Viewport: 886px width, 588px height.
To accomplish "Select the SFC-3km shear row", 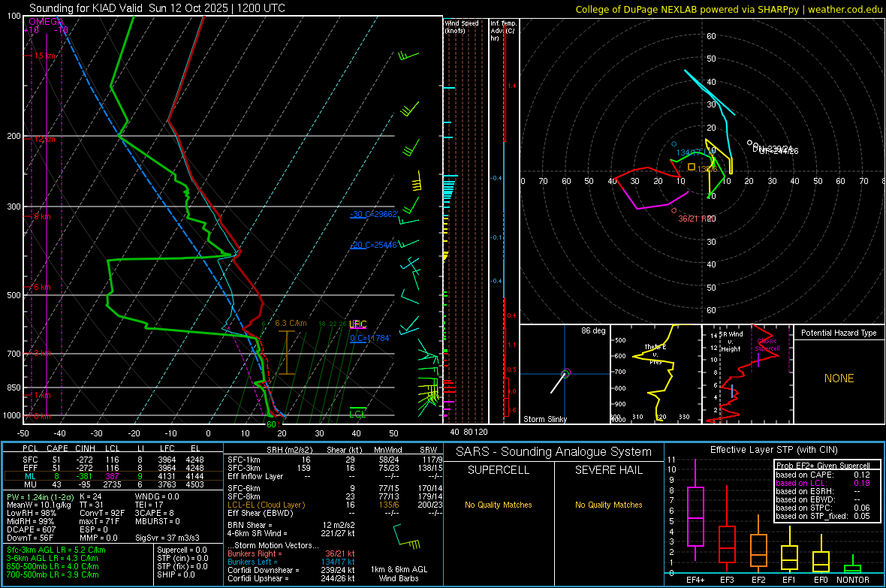I will click(x=335, y=468).
